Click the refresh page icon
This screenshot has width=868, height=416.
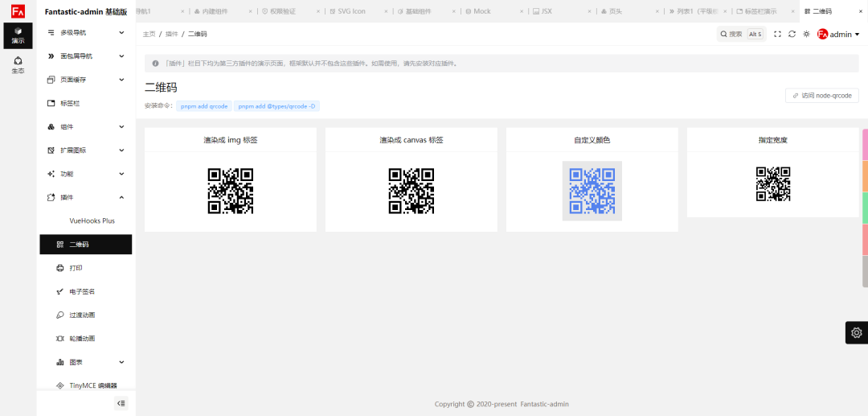pyautogui.click(x=792, y=34)
